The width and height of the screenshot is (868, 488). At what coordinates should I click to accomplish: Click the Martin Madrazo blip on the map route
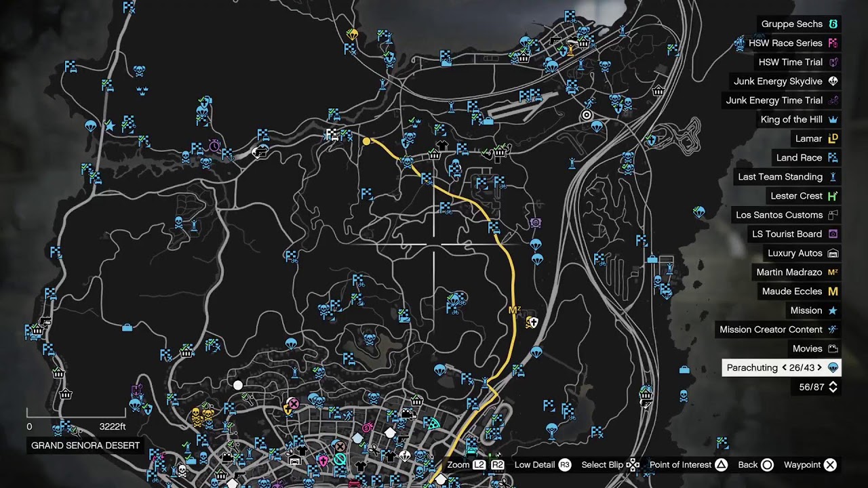[515, 310]
